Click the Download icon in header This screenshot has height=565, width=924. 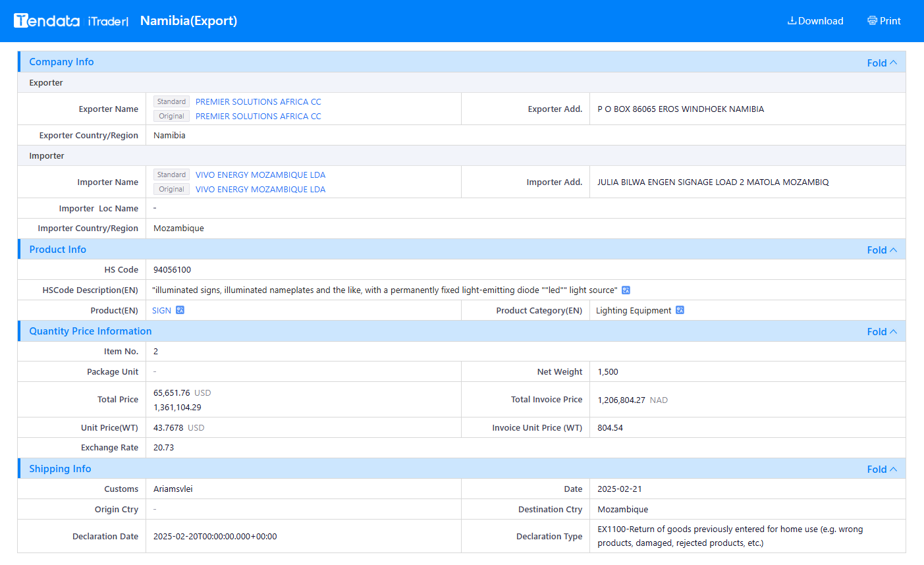tap(792, 20)
